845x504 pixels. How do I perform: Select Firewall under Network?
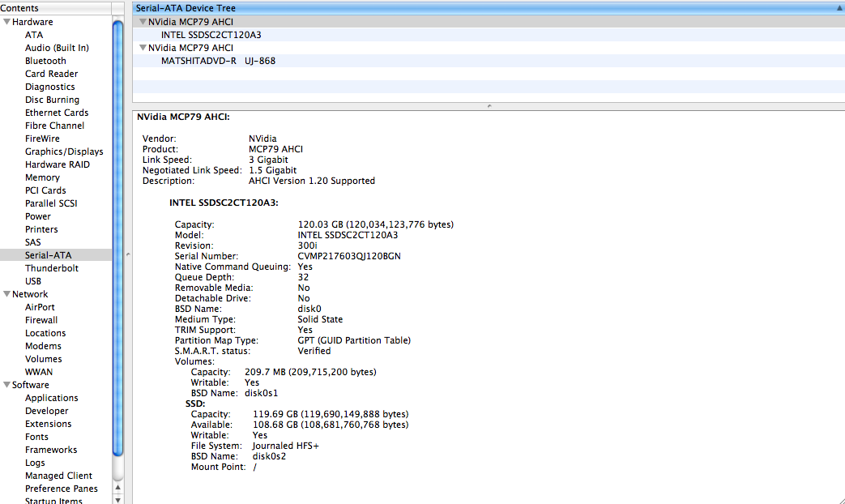[x=41, y=320]
